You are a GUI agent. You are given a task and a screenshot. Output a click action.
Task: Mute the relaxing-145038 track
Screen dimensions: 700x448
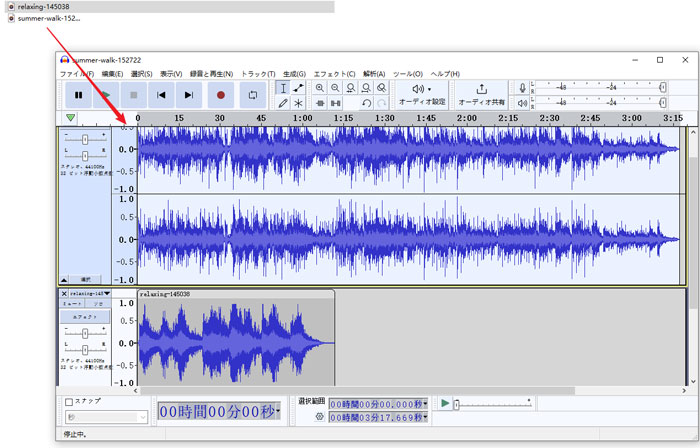71,303
